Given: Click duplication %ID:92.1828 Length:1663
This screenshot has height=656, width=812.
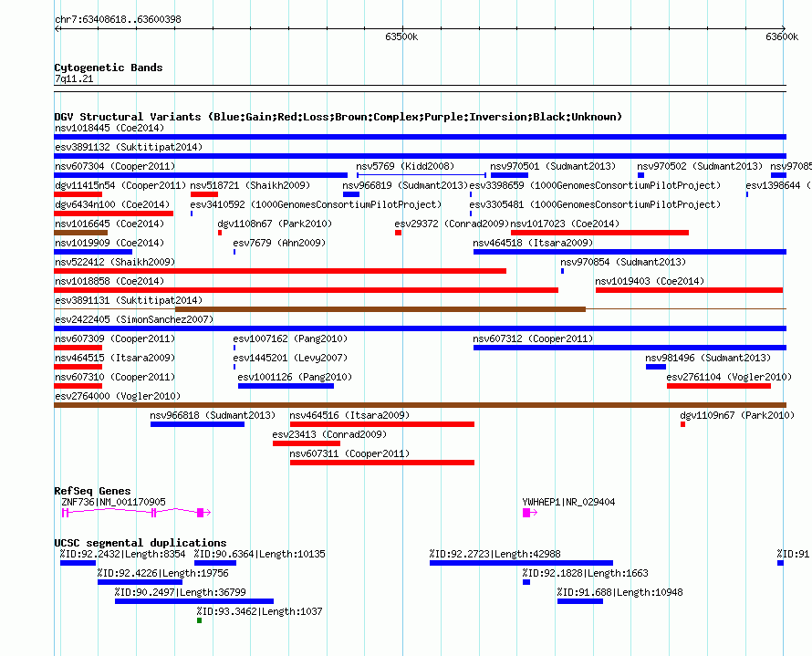Looking at the screenshot, I should coord(526,582).
